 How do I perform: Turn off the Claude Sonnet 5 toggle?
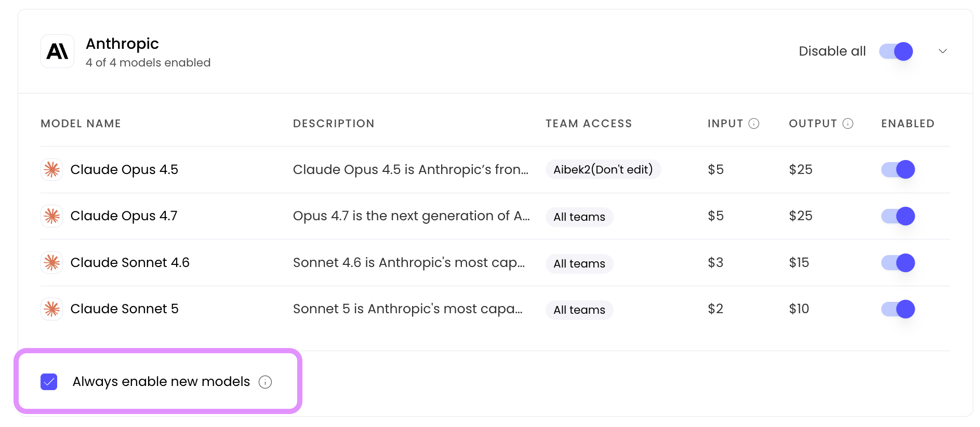(x=898, y=309)
